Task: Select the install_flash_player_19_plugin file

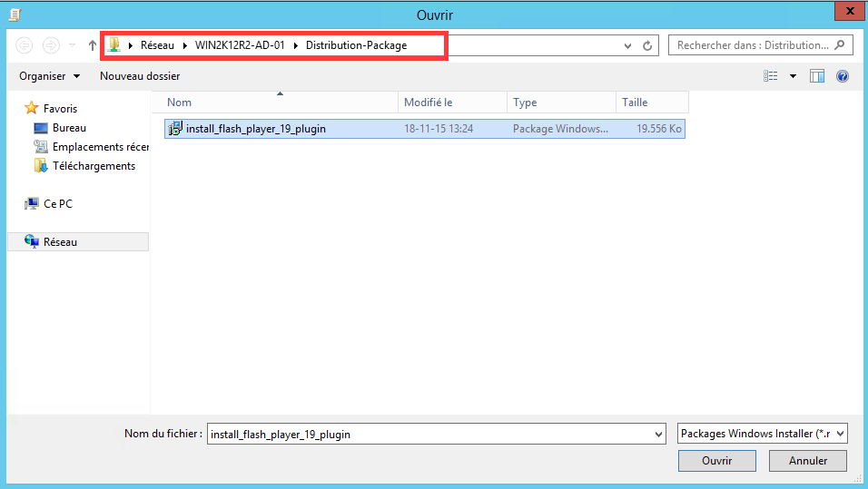Action: pos(255,129)
